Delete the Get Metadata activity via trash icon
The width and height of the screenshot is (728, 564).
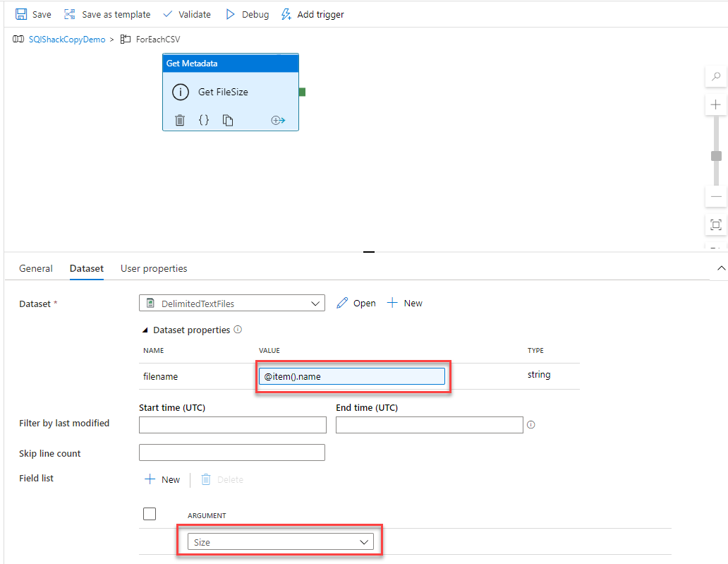[180, 120]
